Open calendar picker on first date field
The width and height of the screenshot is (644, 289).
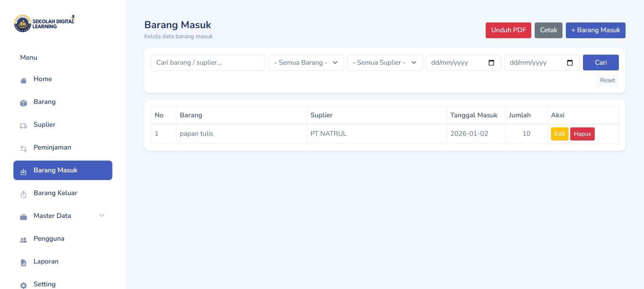[x=491, y=63]
